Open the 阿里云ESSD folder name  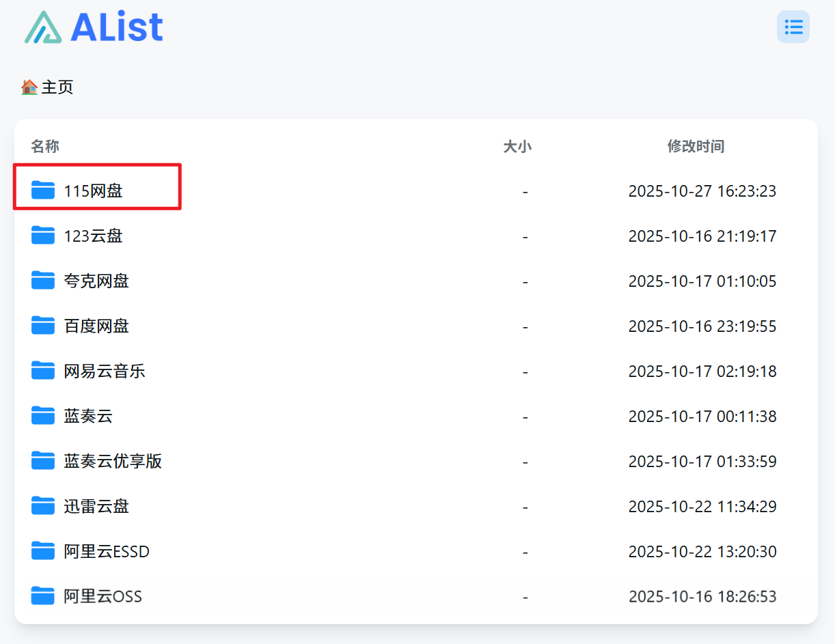coord(107,551)
